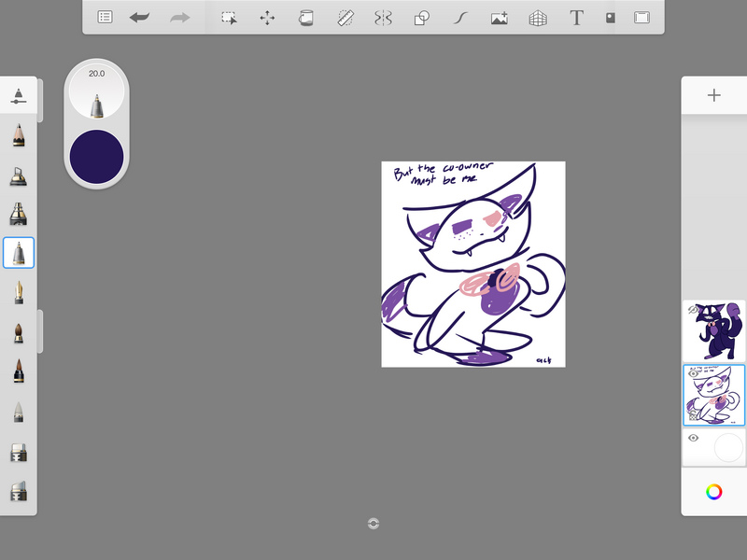Open the shape drawing tools

click(x=421, y=17)
